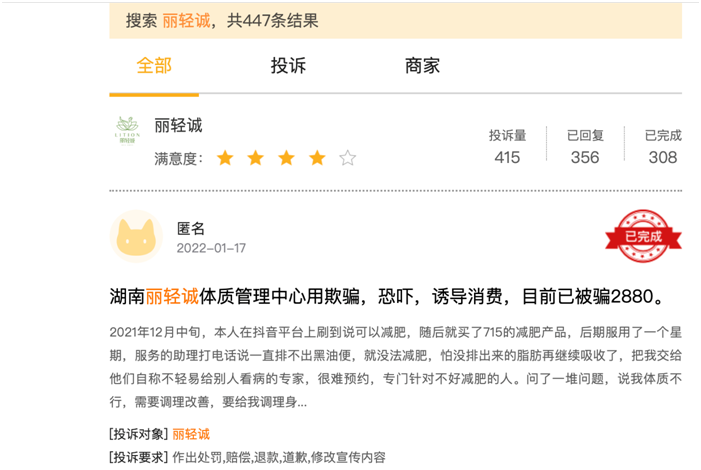Click the 匿名 username label
Screen dimensions: 701x470
[191, 229]
